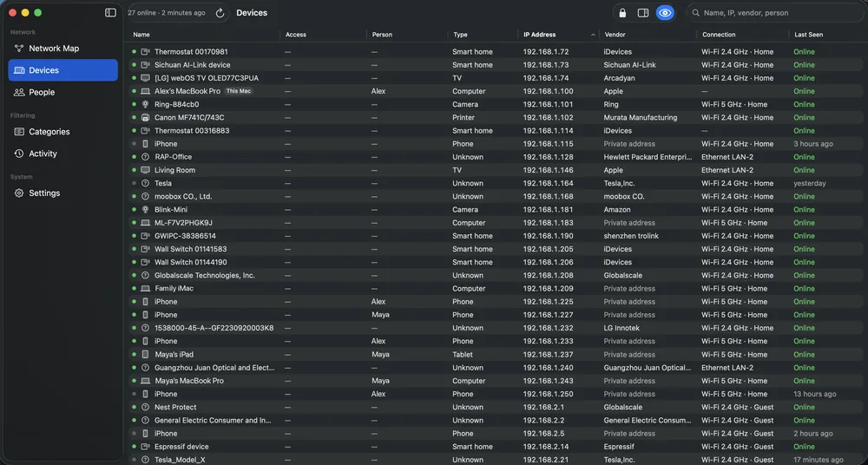Click the Wall Switch 01144190 icon
Screen dimensions: 868x465
pos(146,262)
